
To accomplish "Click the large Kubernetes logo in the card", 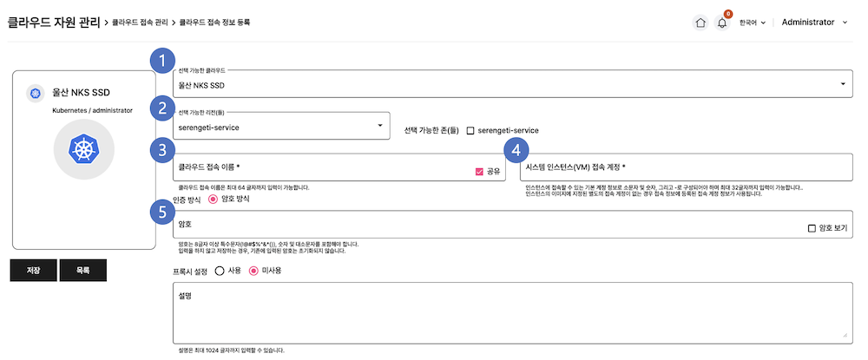I will click(x=83, y=151).
